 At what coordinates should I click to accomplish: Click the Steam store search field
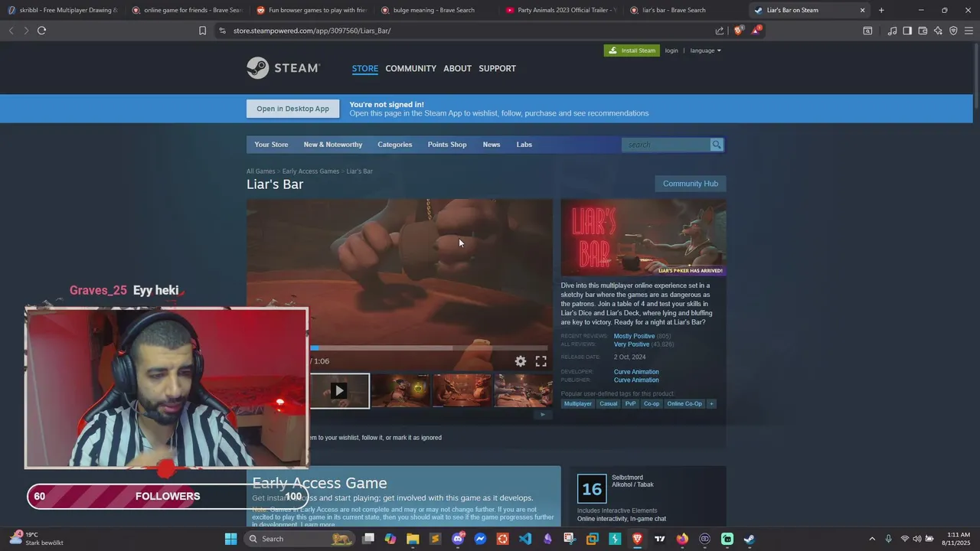pyautogui.click(x=666, y=145)
